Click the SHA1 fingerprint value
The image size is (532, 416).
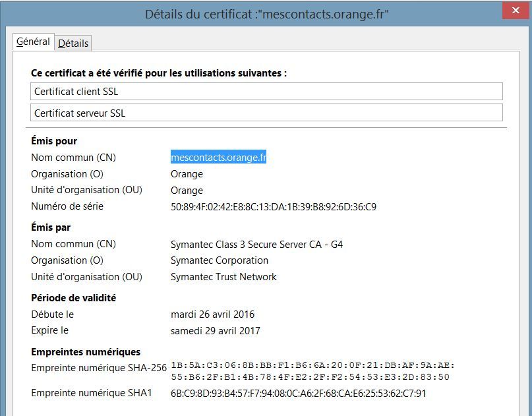pyautogui.click(x=298, y=394)
